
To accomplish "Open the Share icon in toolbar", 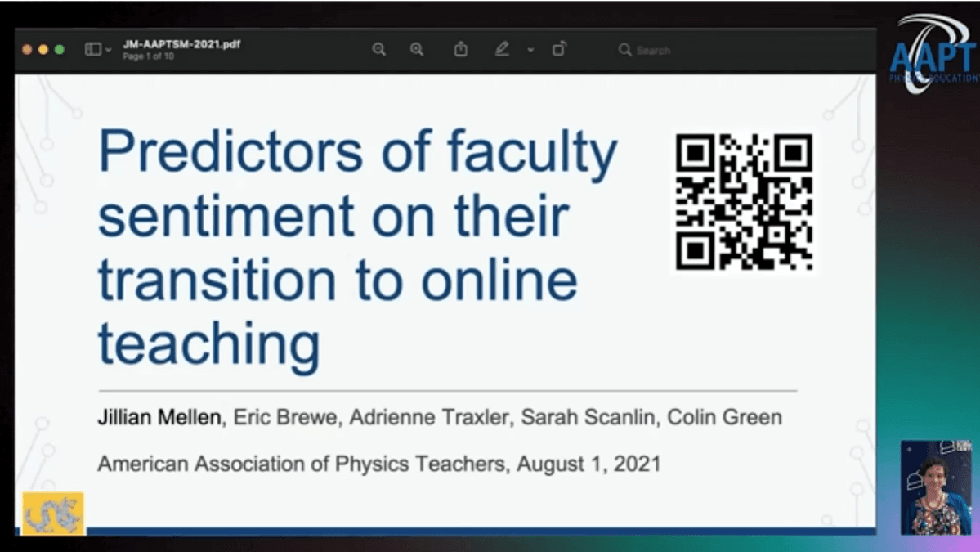I will pyautogui.click(x=461, y=50).
